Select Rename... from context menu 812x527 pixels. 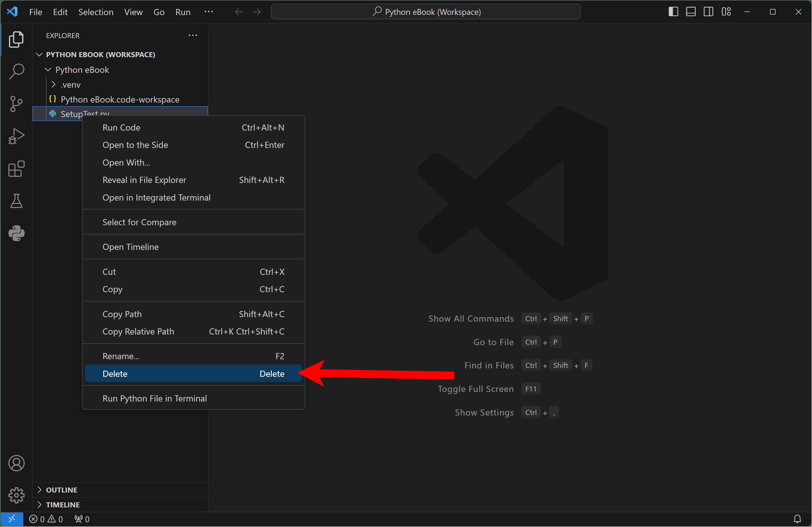(x=193, y=356)
